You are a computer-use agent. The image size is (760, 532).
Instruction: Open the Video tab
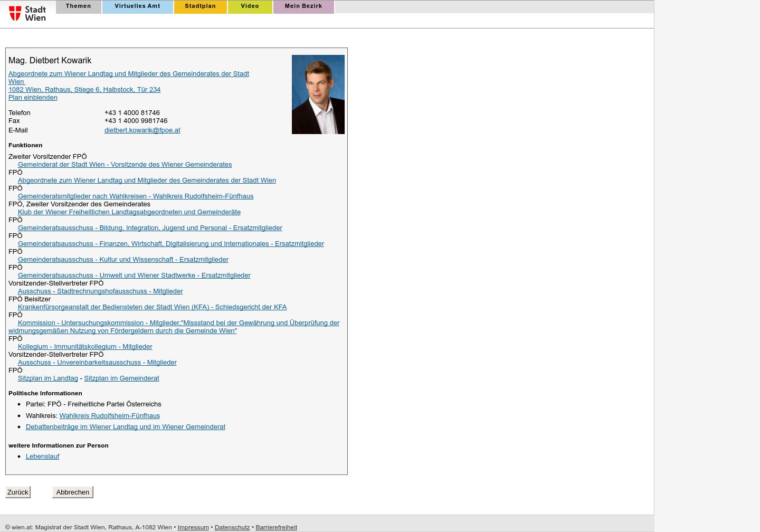[250, 6]
